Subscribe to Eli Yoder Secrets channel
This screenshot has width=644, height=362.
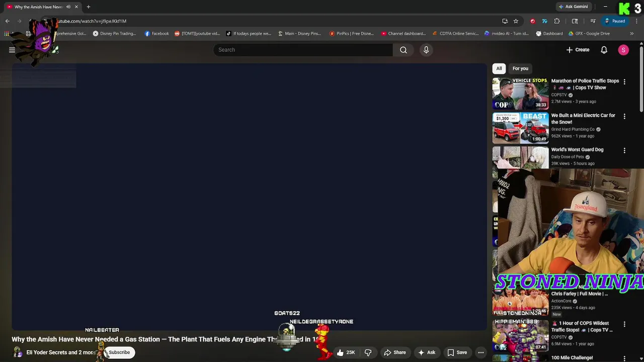[119, 352]
